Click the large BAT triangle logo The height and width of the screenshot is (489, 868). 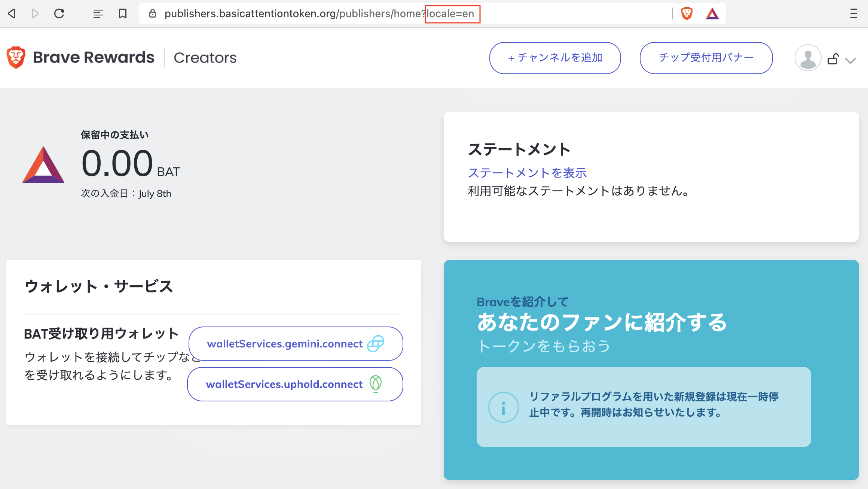click(x=43, y=165)
